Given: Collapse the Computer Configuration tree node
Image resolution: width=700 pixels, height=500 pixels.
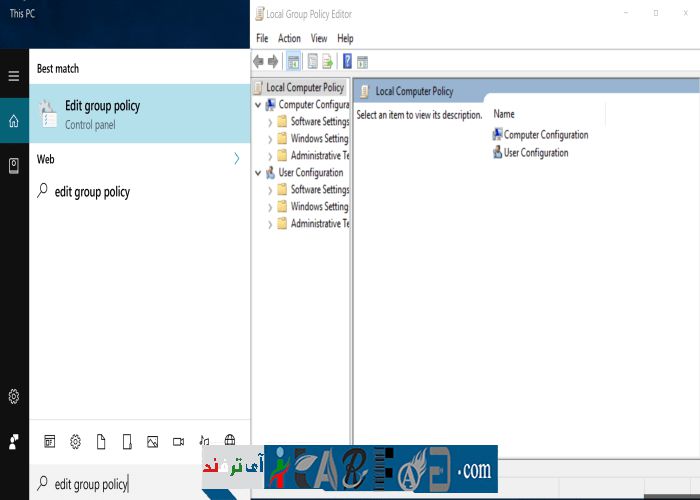Looking at the screenshot, I should (259, 104).
